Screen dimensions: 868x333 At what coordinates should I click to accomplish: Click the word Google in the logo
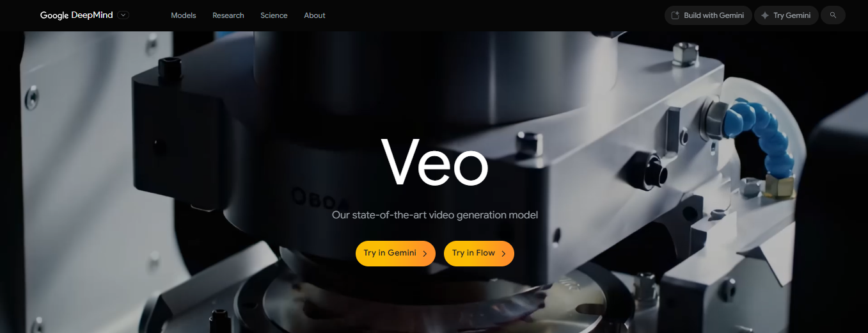coord(54,15)
